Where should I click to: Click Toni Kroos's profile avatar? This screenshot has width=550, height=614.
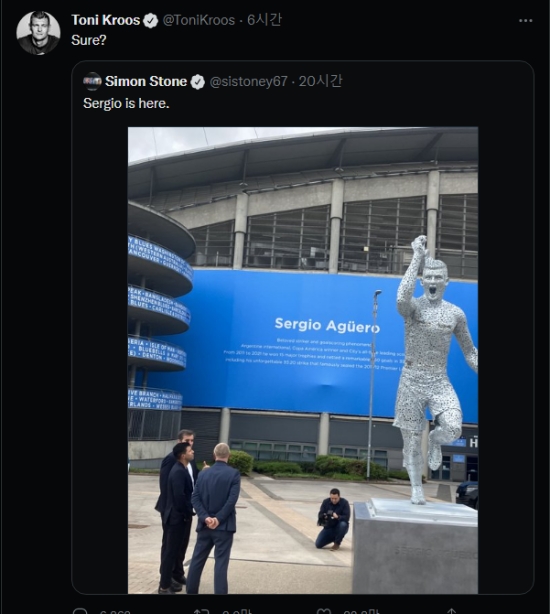(38, 33)
